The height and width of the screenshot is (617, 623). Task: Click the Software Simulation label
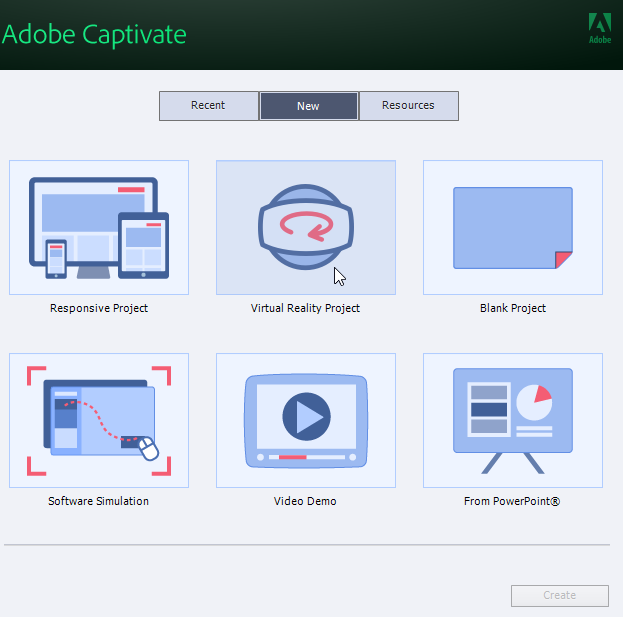click(x=99, y=501)
